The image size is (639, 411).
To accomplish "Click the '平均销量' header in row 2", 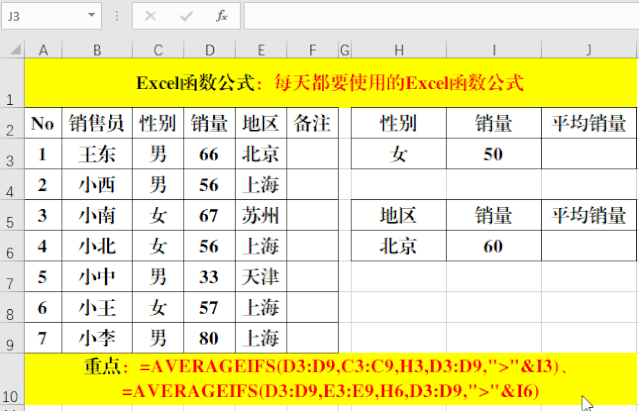I will point(589,123).
